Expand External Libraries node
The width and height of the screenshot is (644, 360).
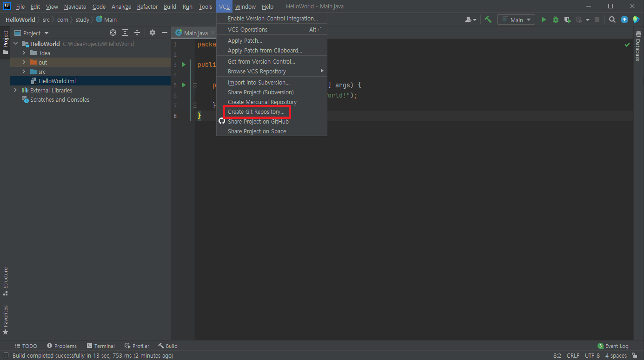tap(15, 90)
